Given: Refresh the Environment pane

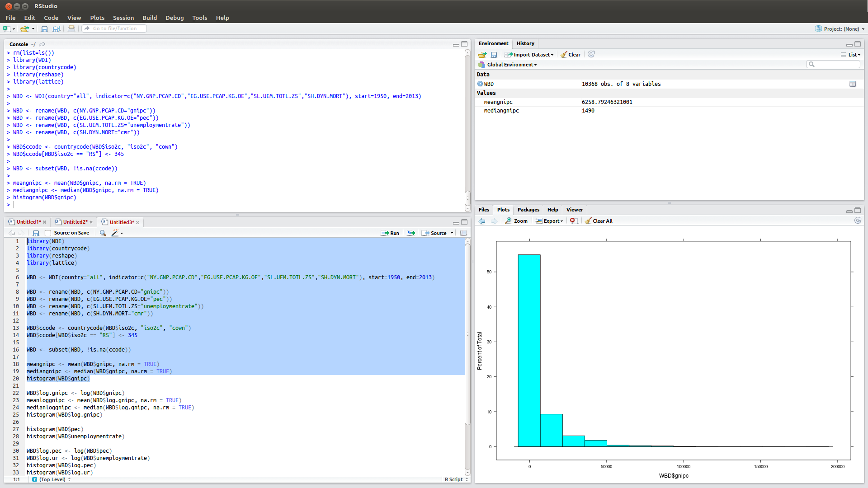Looking at the screenshot, I should (591, 54).
